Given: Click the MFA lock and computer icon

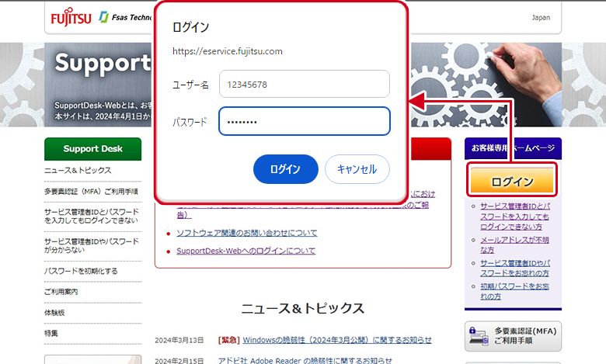Looking at the screenshot, I should [x=479, y=336].
